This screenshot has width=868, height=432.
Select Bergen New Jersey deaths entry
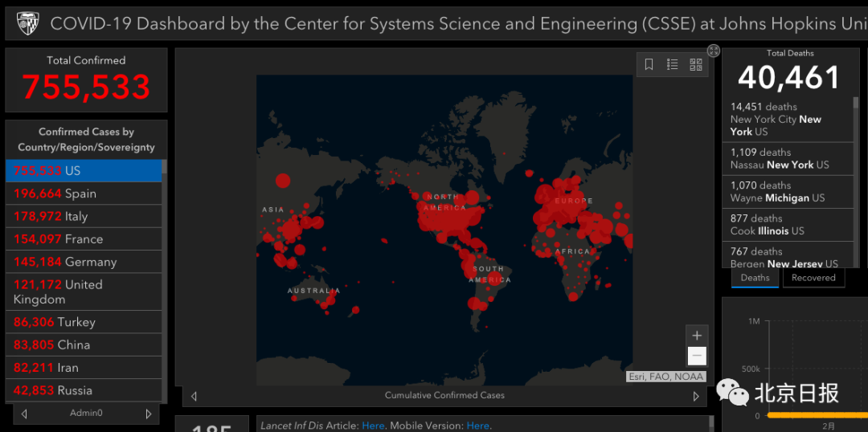(x=788, y=255)
